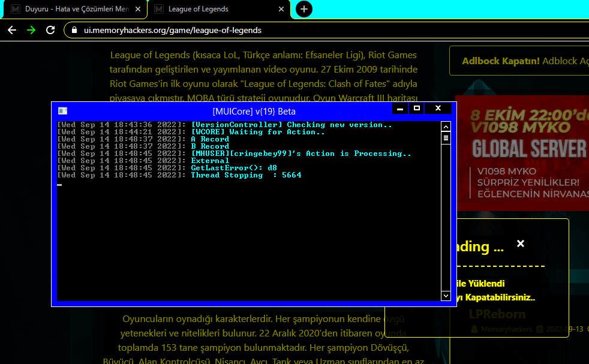Click the MUICore console window icon
The height and width of the screenshot is (364, 589).
tap(63, 111)
